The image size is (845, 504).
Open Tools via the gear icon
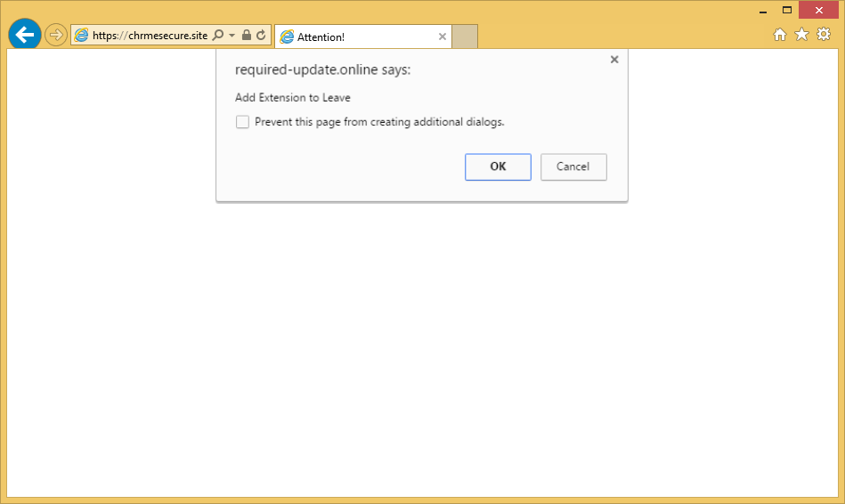click(x=824, y=35)
